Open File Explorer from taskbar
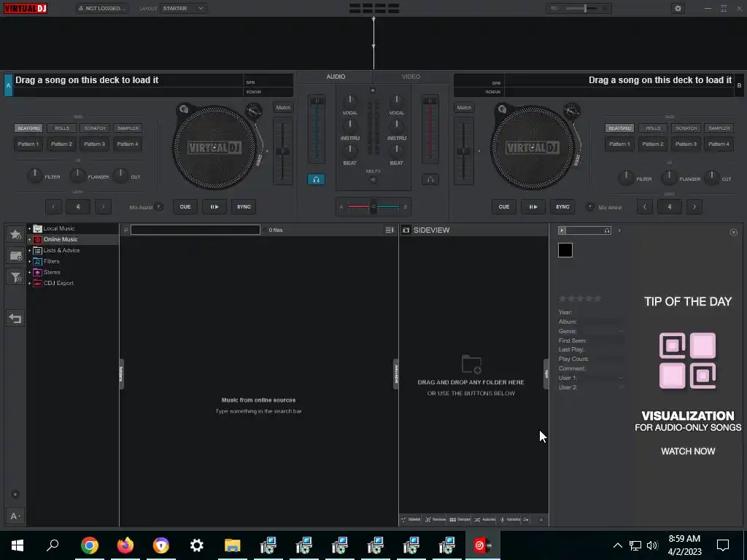 [233, 545]
